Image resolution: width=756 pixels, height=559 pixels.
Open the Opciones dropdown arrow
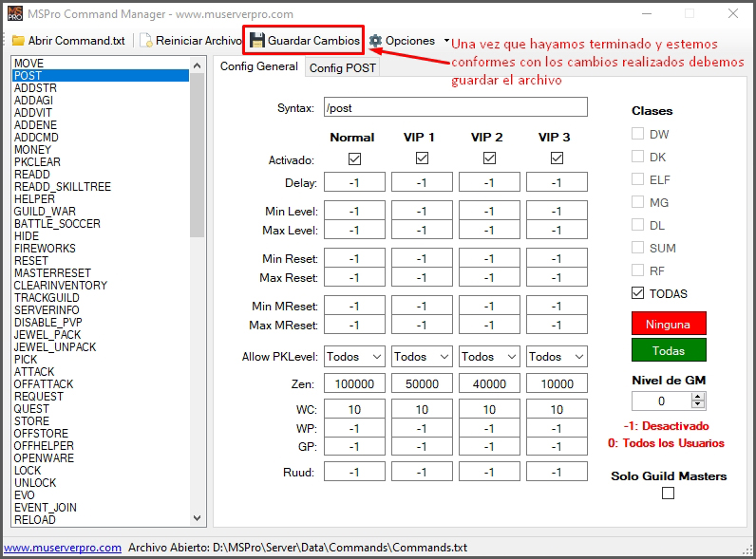click(446, 41)
